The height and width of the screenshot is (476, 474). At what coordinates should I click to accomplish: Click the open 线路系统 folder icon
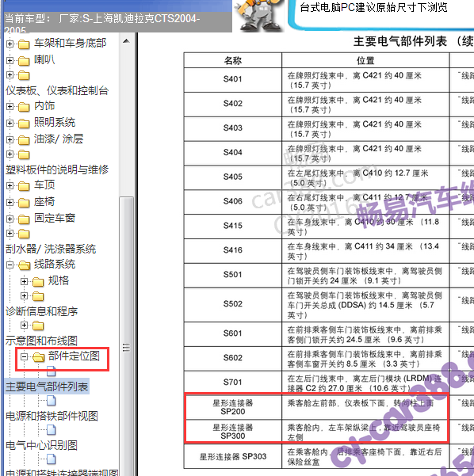pyautogui.click(x=24, y=265)
